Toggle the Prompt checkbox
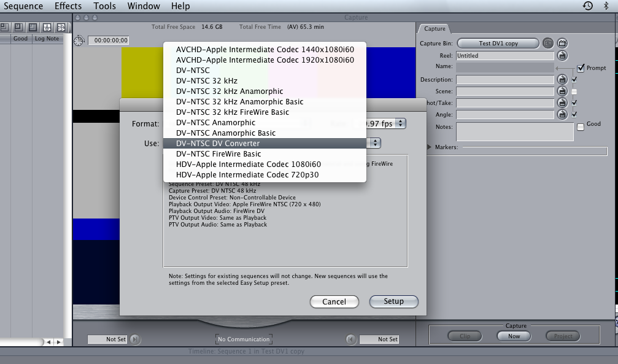This screenshot has height=364, width=618. pos(581,68)
